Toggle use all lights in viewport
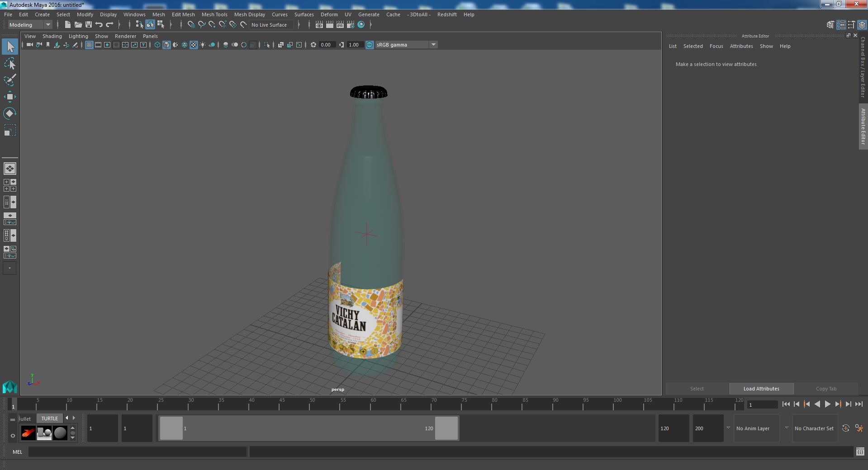 pyautogui.click(x=203, y=45)
